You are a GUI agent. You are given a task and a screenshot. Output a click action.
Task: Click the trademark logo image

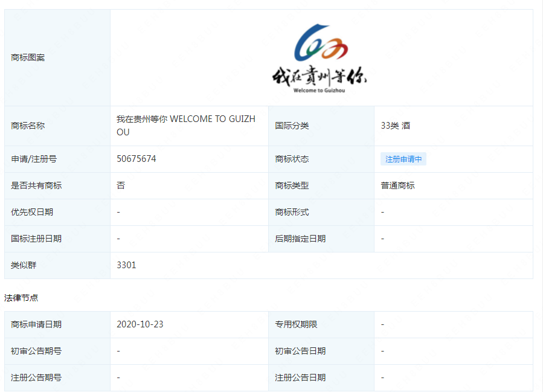coord(319,58)
